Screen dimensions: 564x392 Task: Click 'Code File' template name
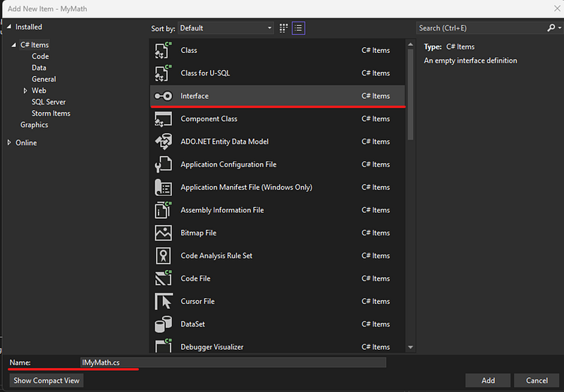click(196, 278)
